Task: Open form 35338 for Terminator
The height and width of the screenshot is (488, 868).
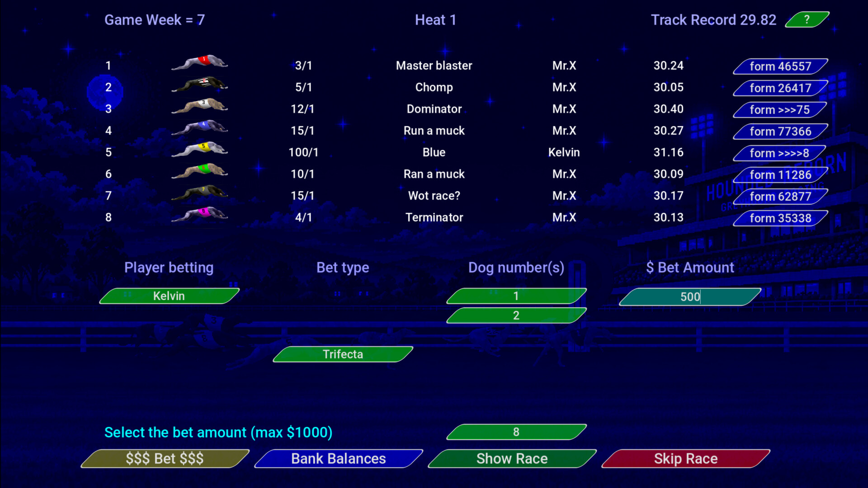Action: click(x=780, y=218)
